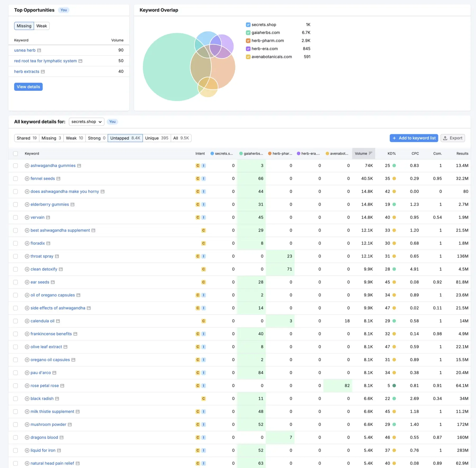Check the select-all checkbox in the table header
The width and height of the screenshot is (476, 468).
(16, 154)
